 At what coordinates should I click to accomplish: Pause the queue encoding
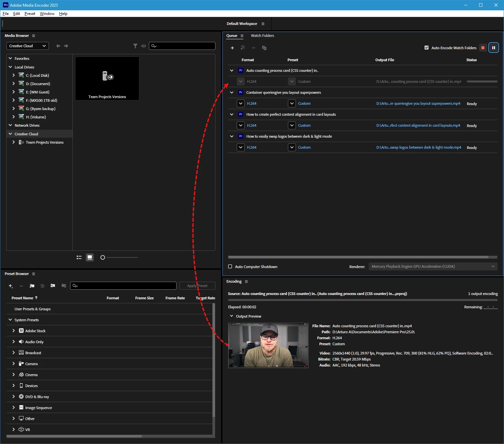494,48
